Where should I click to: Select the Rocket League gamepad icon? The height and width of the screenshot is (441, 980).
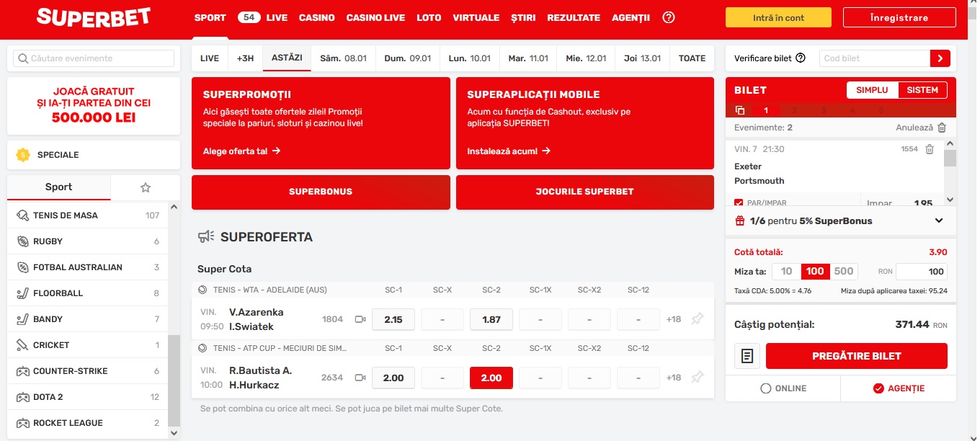[x=22, y=423]
